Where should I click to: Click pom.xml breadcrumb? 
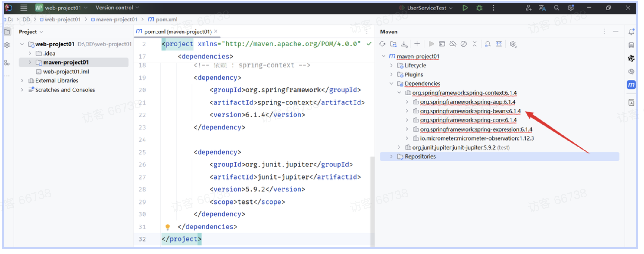tap(163, 20)
